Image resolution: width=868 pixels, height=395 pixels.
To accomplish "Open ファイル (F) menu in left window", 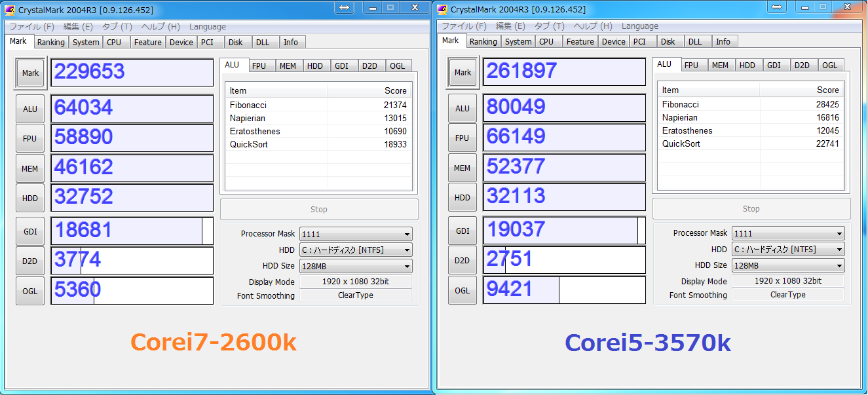I will [x=31, y=27].
